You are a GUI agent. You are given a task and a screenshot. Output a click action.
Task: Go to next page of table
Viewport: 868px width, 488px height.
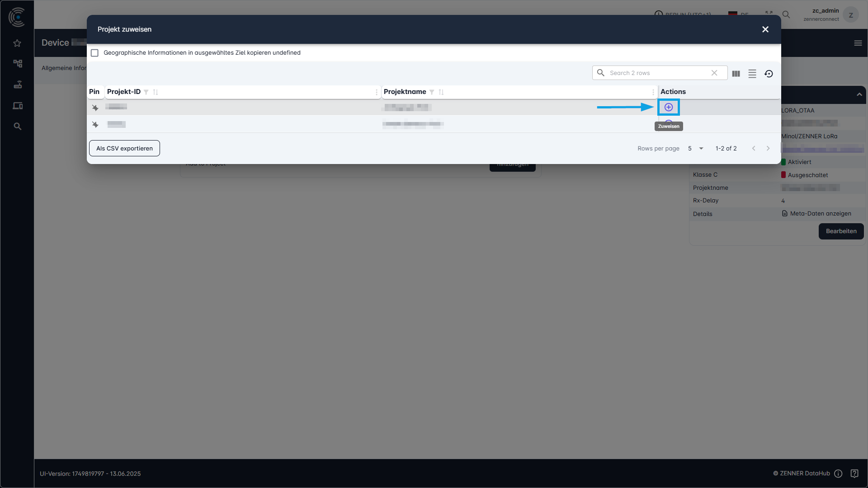(x=768, y=148)
